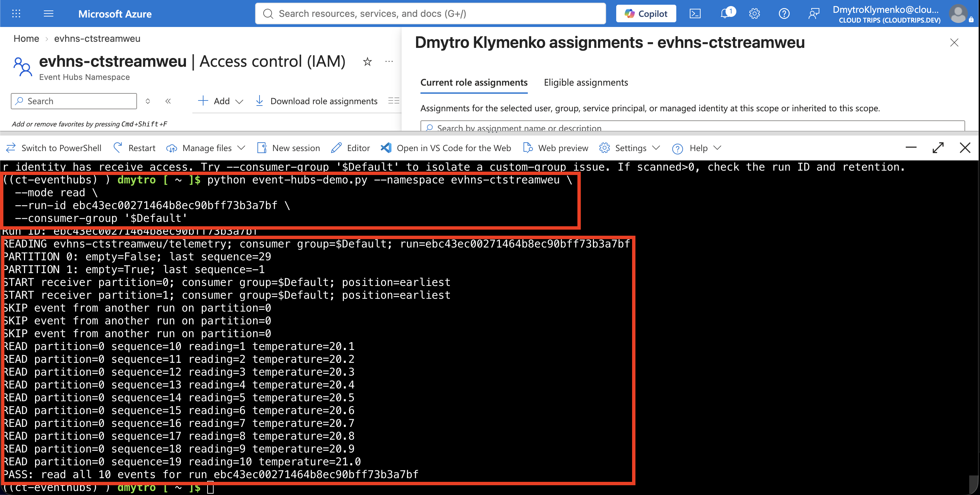
Task: Focus the global Search resources box
Action: point(430,14)
